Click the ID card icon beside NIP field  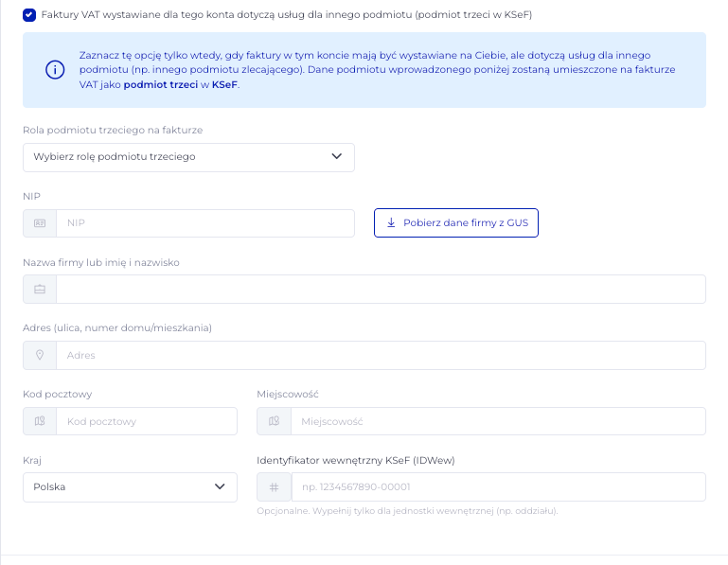pyautogui.click(x=40, y=223)
